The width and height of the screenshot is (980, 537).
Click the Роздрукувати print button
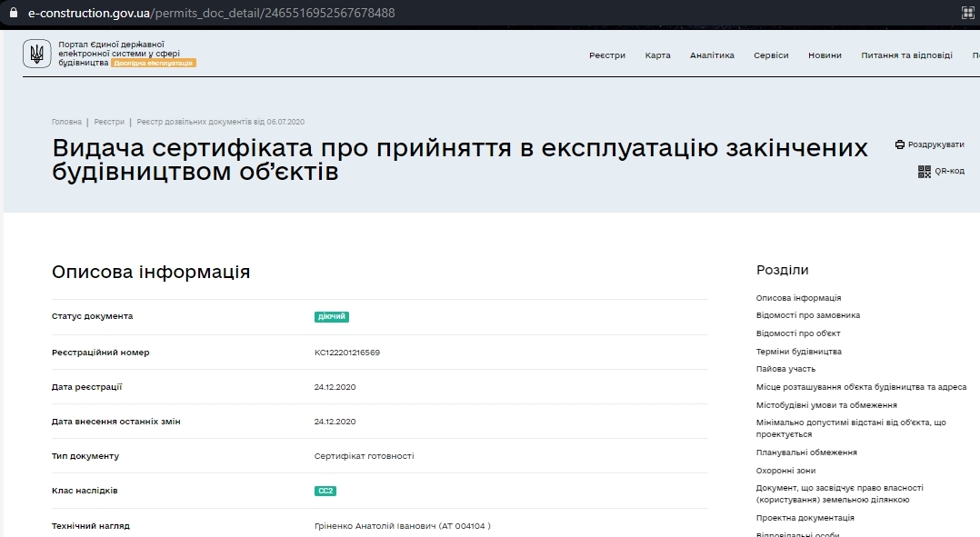(x=929, y=144)
